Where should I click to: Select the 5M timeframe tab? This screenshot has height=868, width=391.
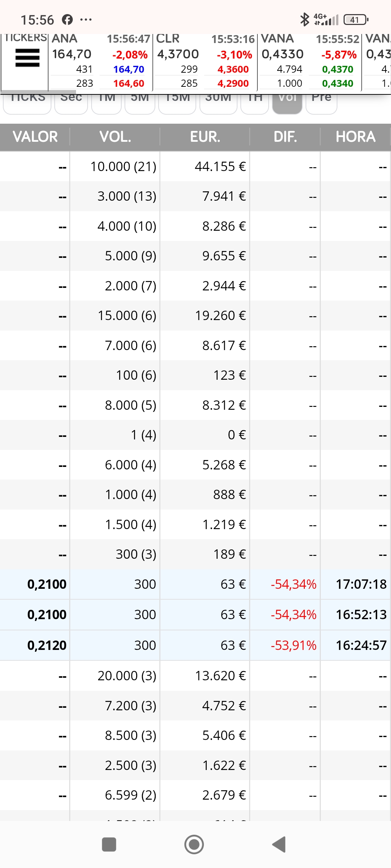[x=140, y=104]
